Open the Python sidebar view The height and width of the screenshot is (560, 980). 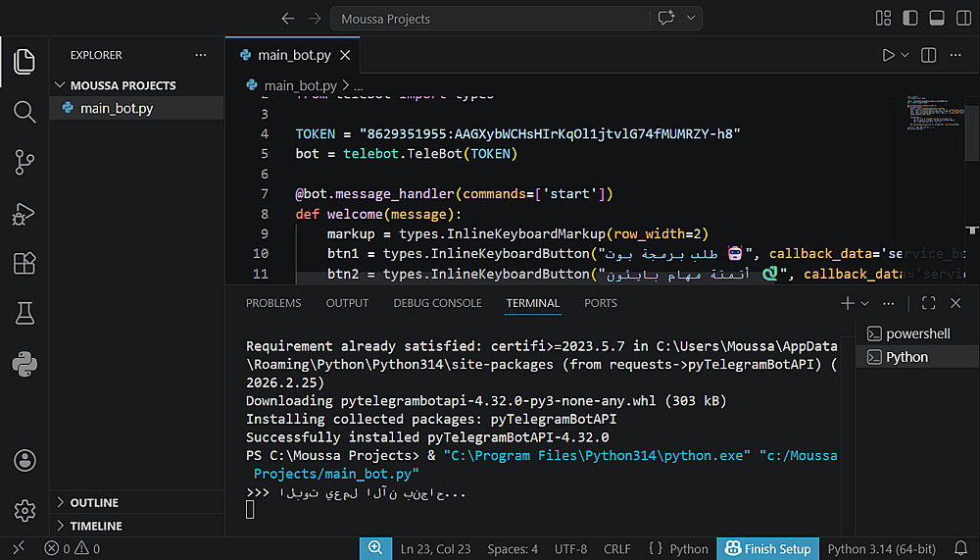(24, 365)
